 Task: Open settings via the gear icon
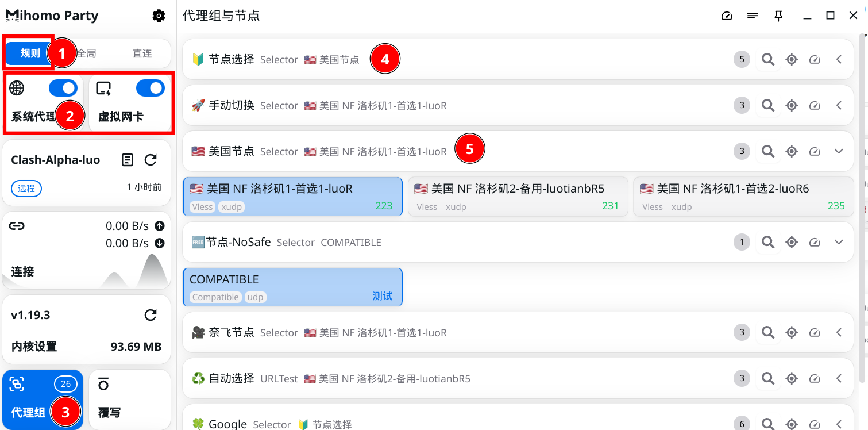[159, 16]
